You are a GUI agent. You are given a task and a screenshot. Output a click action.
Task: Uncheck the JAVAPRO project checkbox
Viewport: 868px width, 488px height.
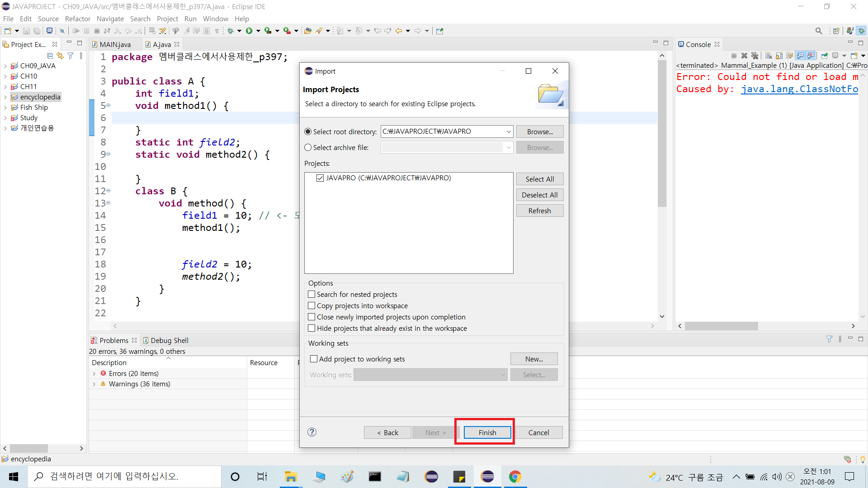[x=320, y=178]
